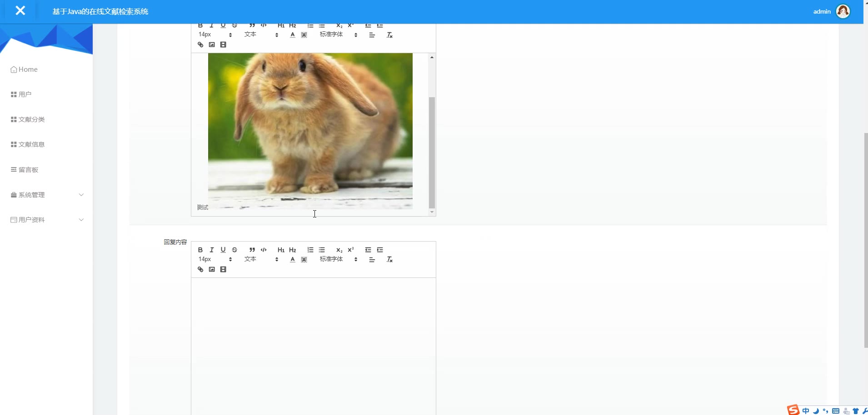Click the Sogou input method S logo
Viewport: 868px width, 415px height.
pos(793,410)
